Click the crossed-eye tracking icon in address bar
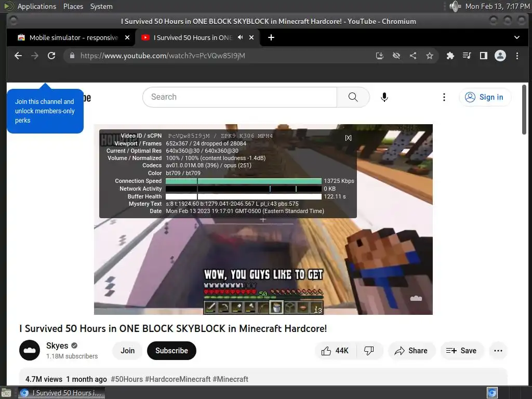 (396, 56)
